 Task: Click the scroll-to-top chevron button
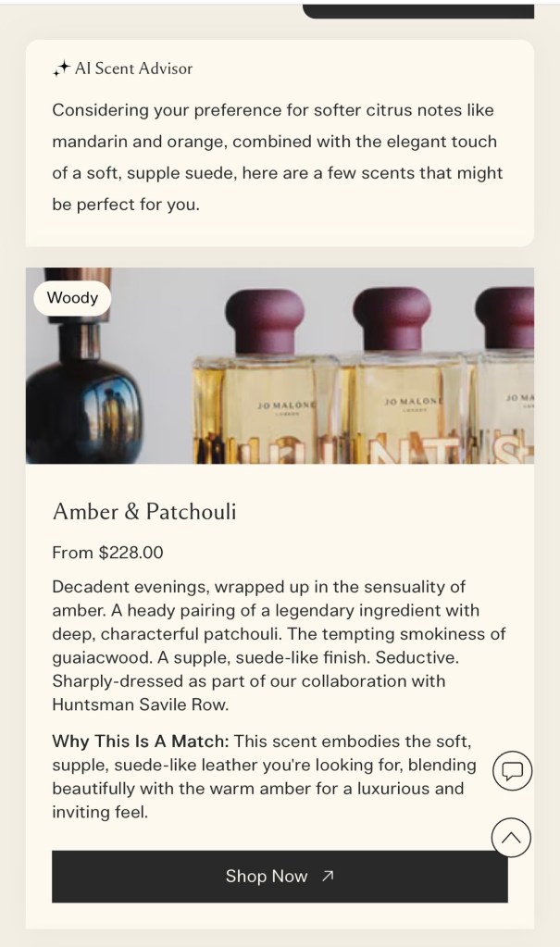(512, 838)
